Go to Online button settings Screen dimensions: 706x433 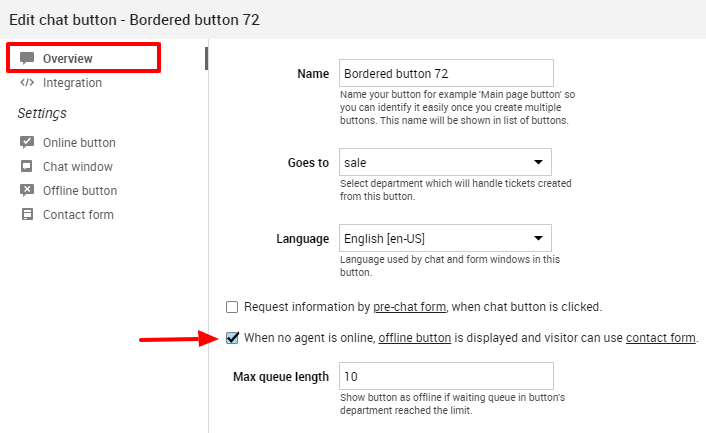coord(79,143)
